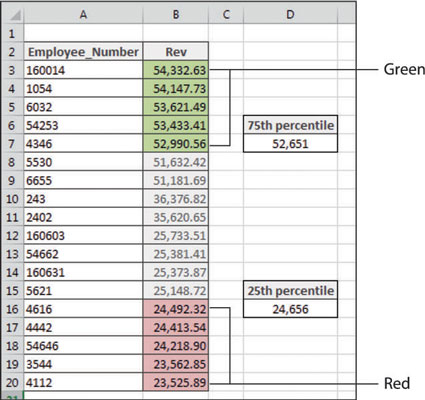Screen dimensions: 425x400
Task: Select employee number 4346
Action: (x=83, y=144)
